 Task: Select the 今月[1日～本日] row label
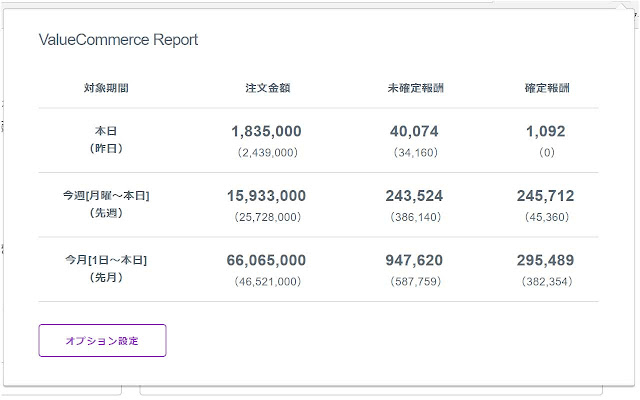pos(106,260)
